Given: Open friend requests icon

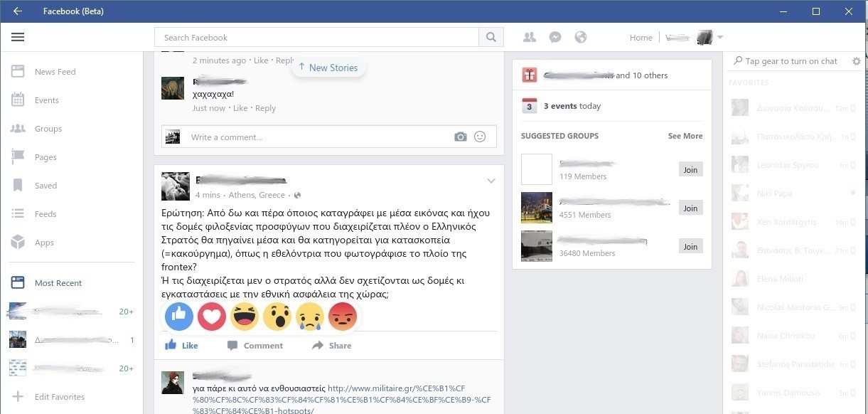Looking at the screenshot, I should [530, 38].
